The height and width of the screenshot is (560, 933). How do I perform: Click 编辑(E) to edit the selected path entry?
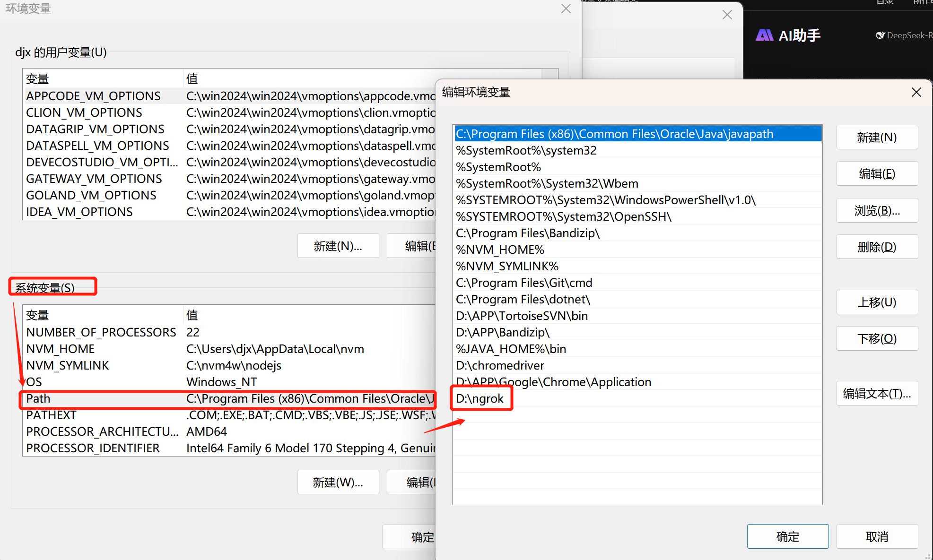coord(877,173)
